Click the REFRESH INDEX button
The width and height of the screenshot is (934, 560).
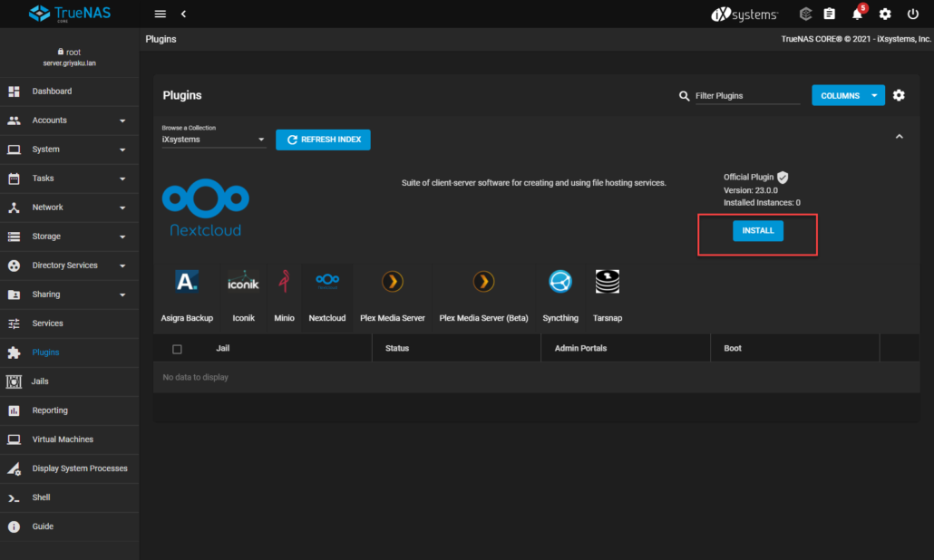[323, 140]
